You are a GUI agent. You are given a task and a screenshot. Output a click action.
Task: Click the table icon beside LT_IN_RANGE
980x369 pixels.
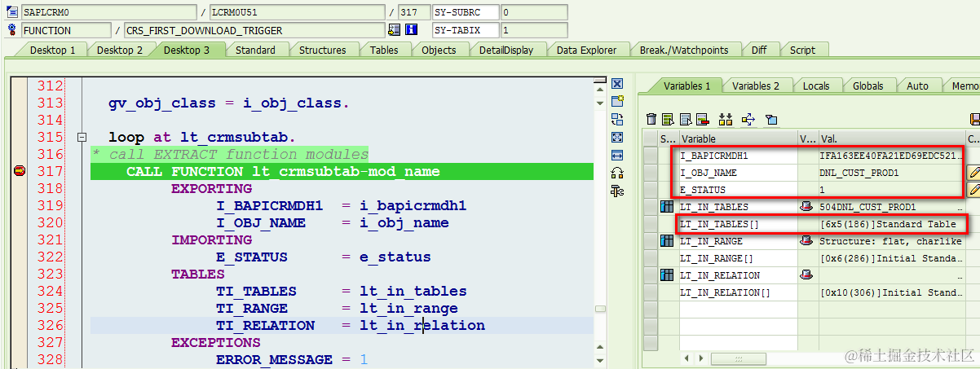[666, 241]
